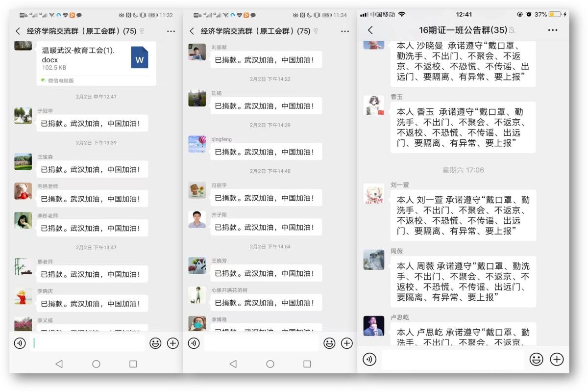Open three-dot menu of 16期证一班公告群
588x392 pixels.
click(x=553, y=30)
